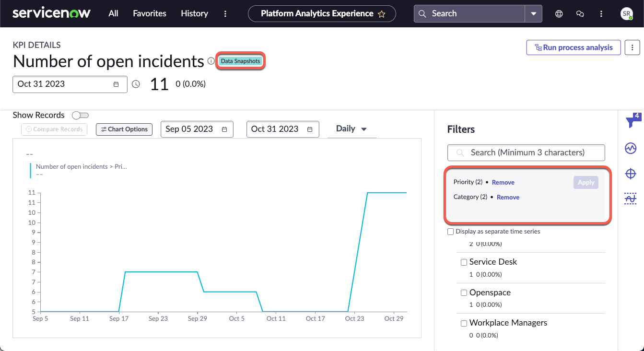The height and width of the screenshot is (351, 644).
Task: Click the thresholds dashed-line icon
Action: [631, 199]
